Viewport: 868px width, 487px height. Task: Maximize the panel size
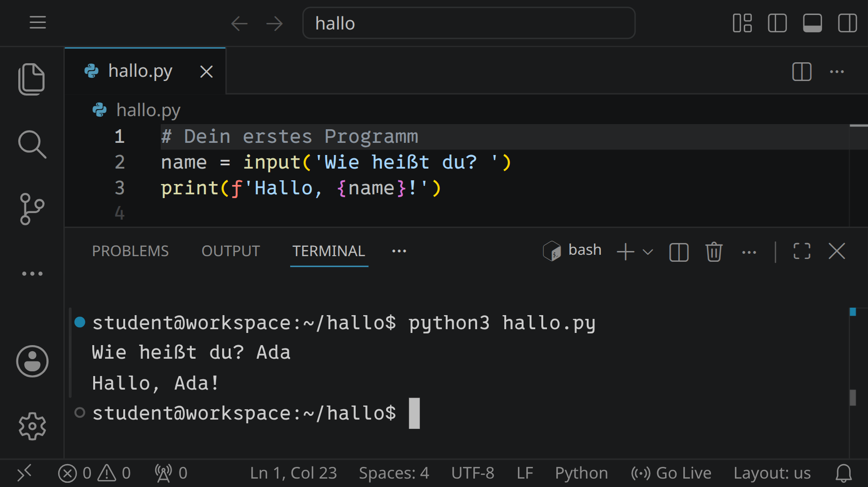tap(802, 251)
